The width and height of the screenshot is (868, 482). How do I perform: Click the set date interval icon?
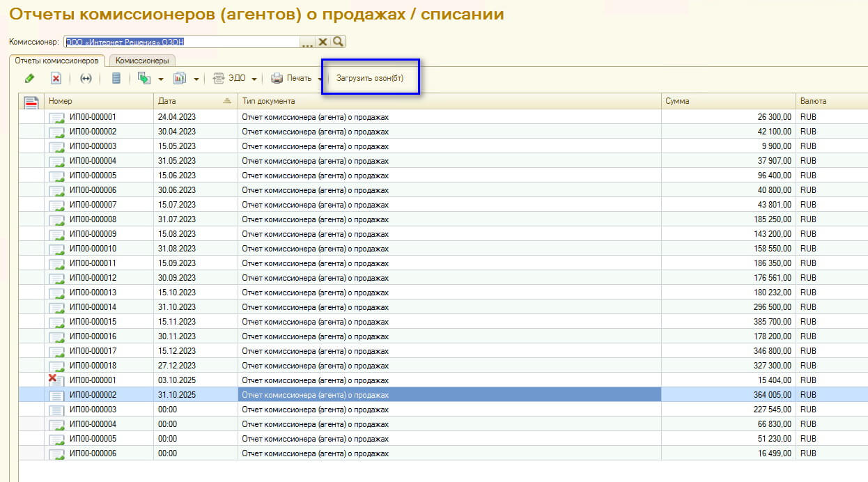[86, 79]
